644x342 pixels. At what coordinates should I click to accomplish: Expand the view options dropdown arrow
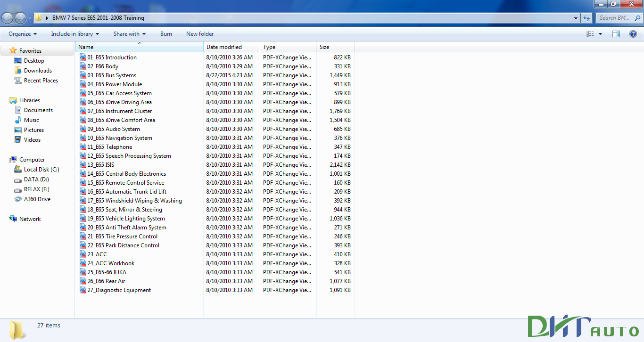pyautogui.click(x=600, y=34)
